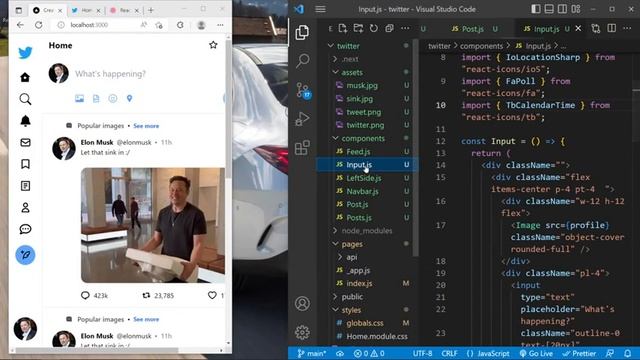This screenshot has width=640, height=360.
Task: Click the retweet icon showing 23,785
Action: pos(146,295)
